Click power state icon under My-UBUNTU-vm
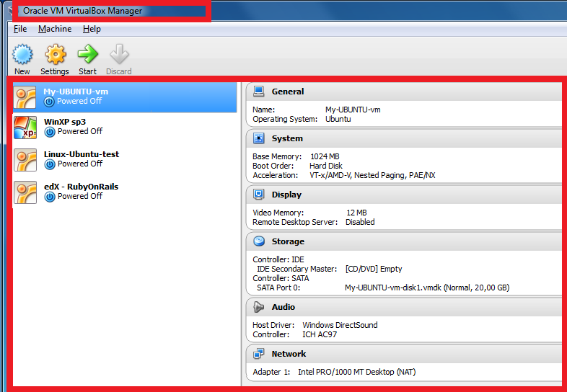Viewport: 567px width, 392px height. point(49,102)
